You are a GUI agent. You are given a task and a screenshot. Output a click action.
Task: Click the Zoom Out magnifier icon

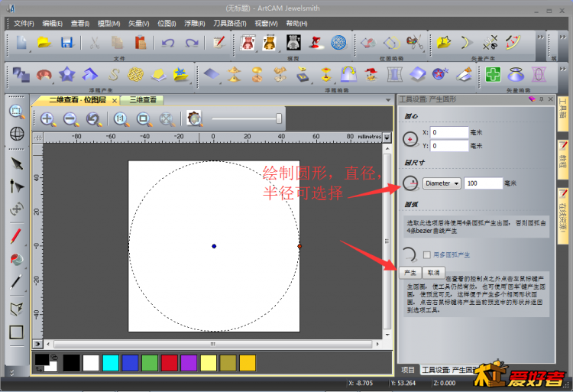click(x=71, y=119)
